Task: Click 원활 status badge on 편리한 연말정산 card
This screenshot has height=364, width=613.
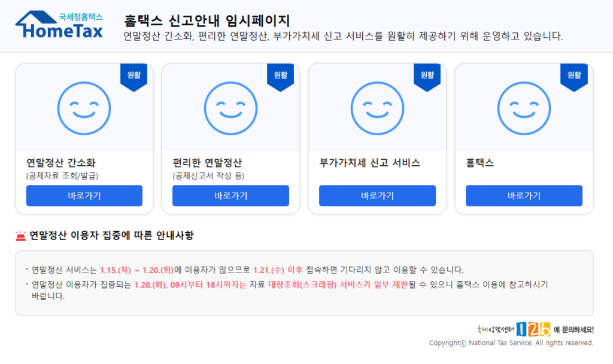Action: point(280,76)
